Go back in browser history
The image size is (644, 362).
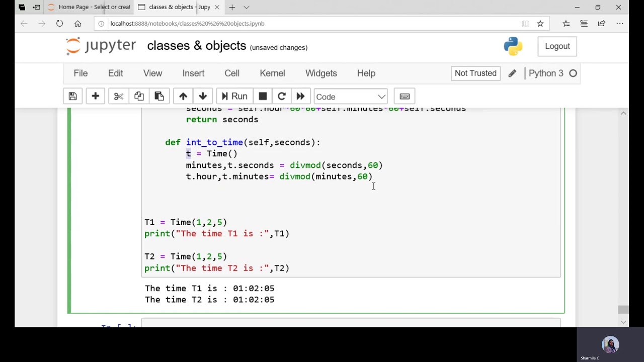(x=24, y=24)
